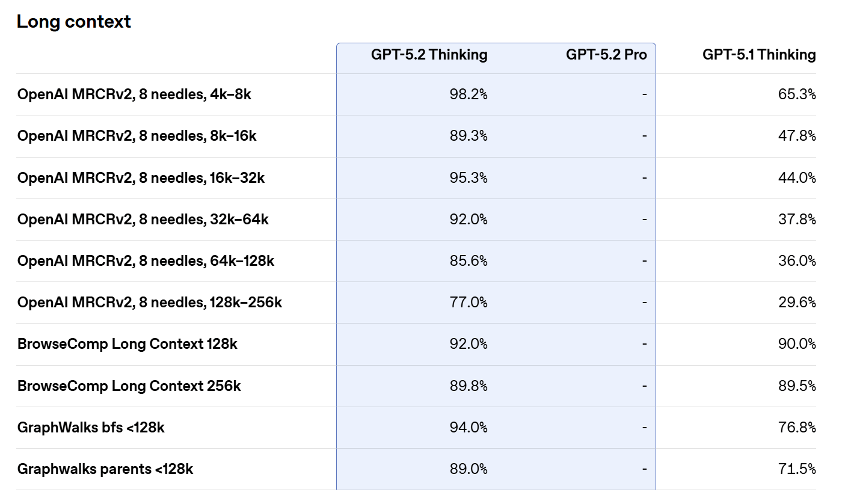Click the 'OpenAI MRCRv2, 8 needles, 64k–128k' row label
The width and height of the screenshot is (848, 504).
[146, 261]
